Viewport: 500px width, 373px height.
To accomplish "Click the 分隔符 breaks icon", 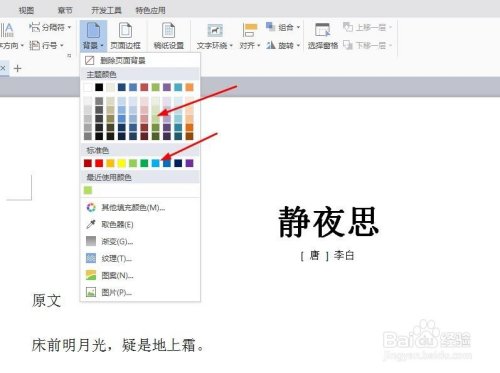I will (34, 27).
